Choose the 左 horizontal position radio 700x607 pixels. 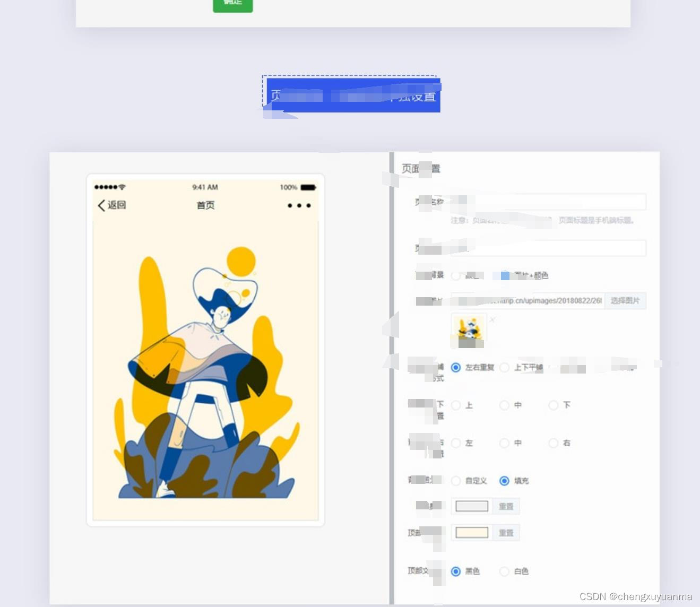click(456, 443)
